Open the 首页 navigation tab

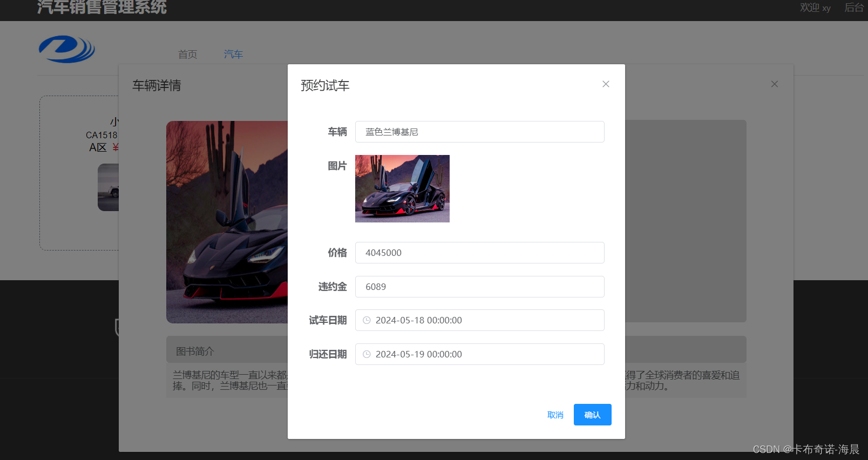coord(188,55)
